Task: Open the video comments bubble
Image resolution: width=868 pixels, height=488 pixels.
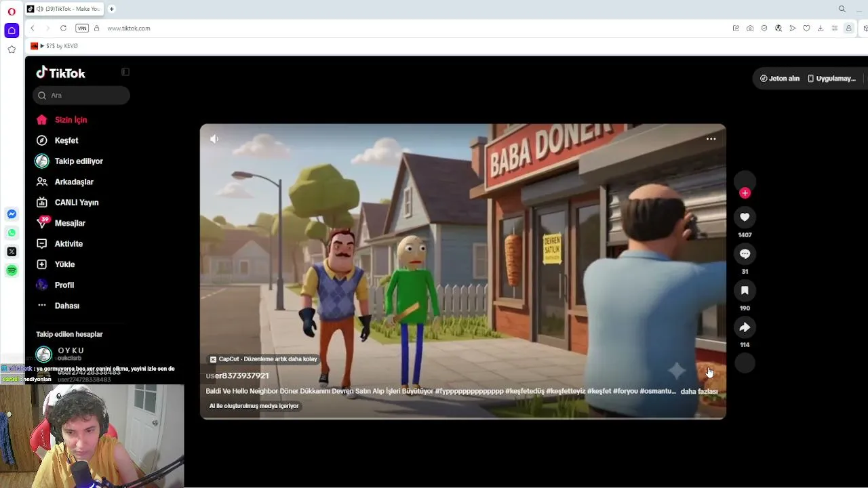Action: point(745,253)
